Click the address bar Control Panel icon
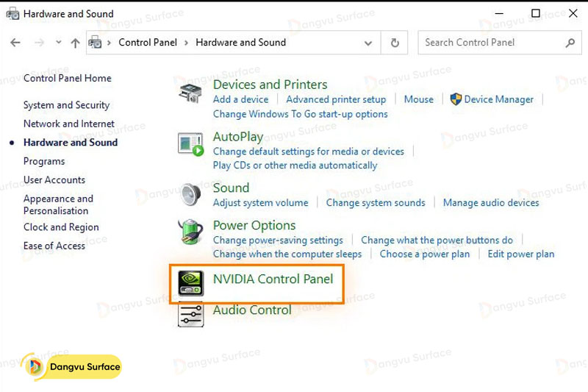Viewport: 588px width, 392px height. (95, 43)
